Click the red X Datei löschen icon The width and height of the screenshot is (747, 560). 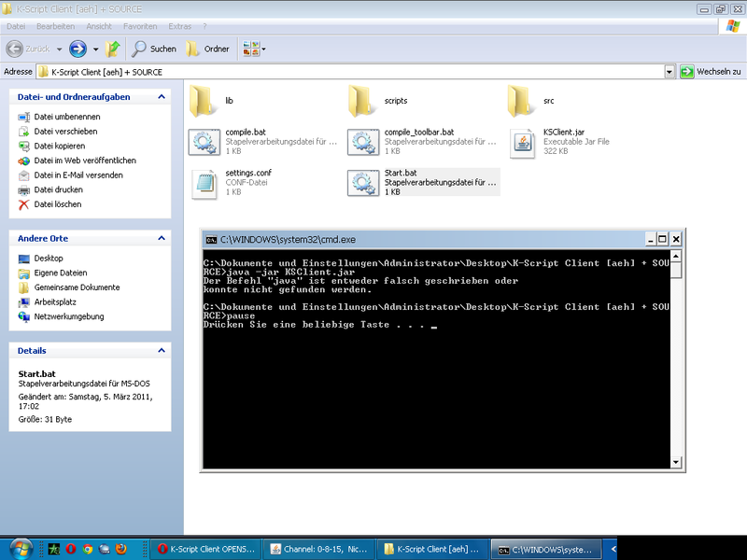pos(24,204)
